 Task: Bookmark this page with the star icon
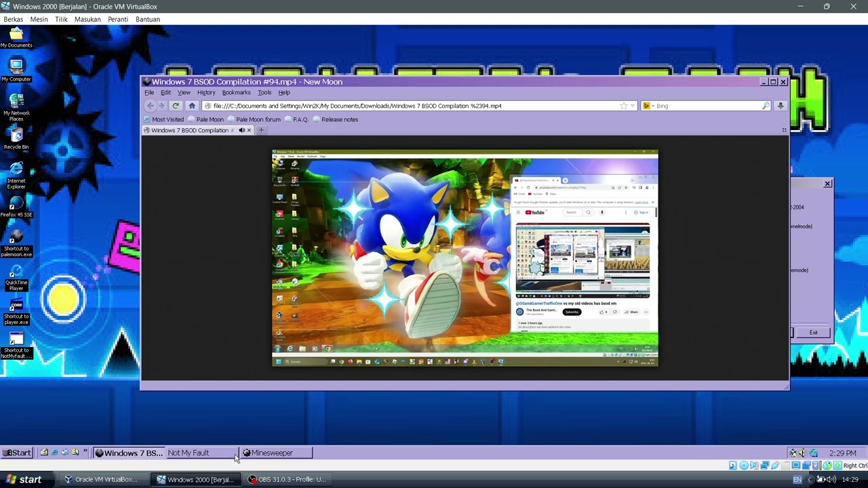pos(623,106)
